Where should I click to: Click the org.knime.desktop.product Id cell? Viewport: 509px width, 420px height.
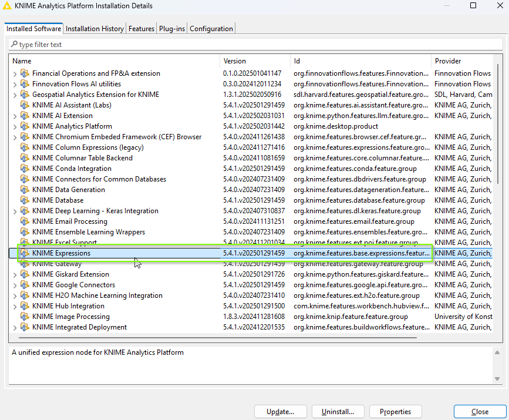(336, 126)
